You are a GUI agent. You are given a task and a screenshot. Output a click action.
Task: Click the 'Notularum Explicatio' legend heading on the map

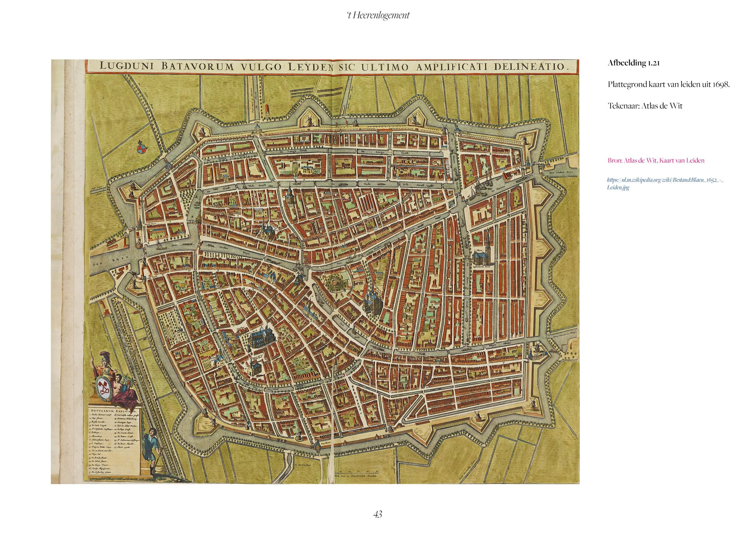(x=114, y=411)
